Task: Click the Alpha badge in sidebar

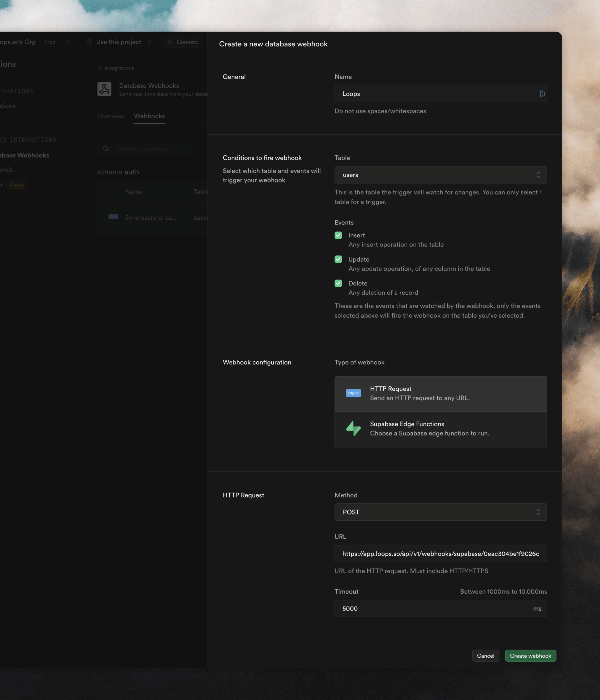Action: point(17,185)
